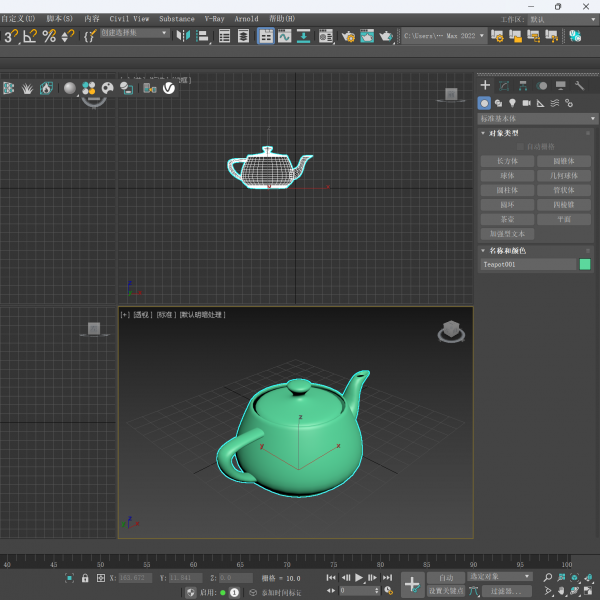600x600 pixels.
Task: Click the 长方体 box button
Action: pyautogui.click(x=507, y=161)
